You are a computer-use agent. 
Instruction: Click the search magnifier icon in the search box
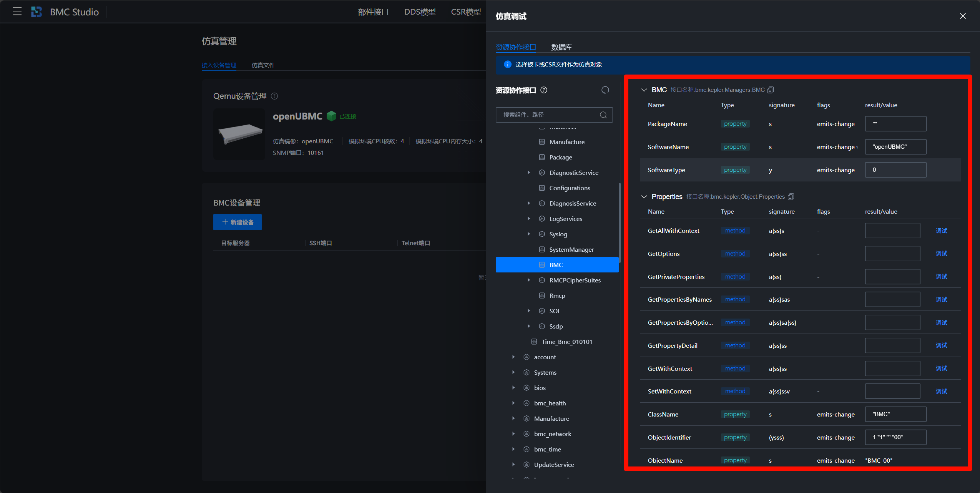603,115
